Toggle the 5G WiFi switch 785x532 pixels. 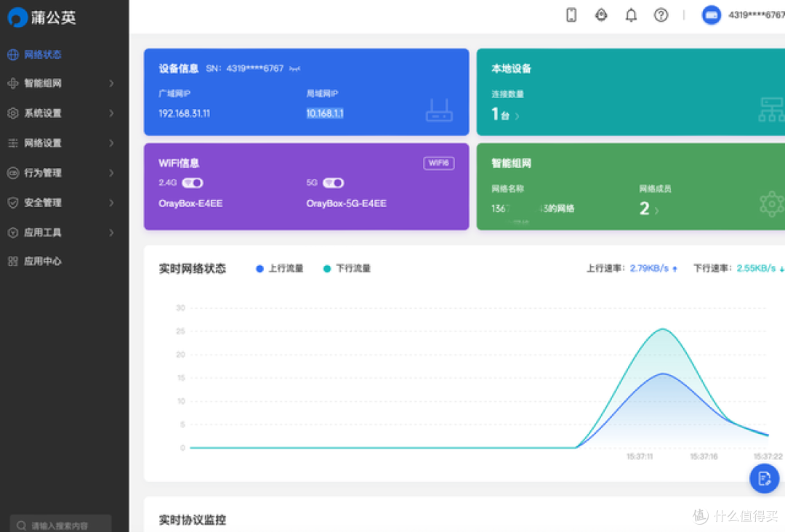[334, 183]
